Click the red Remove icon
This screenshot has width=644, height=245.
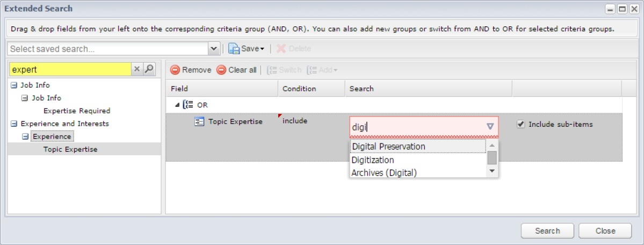point(175,70)
